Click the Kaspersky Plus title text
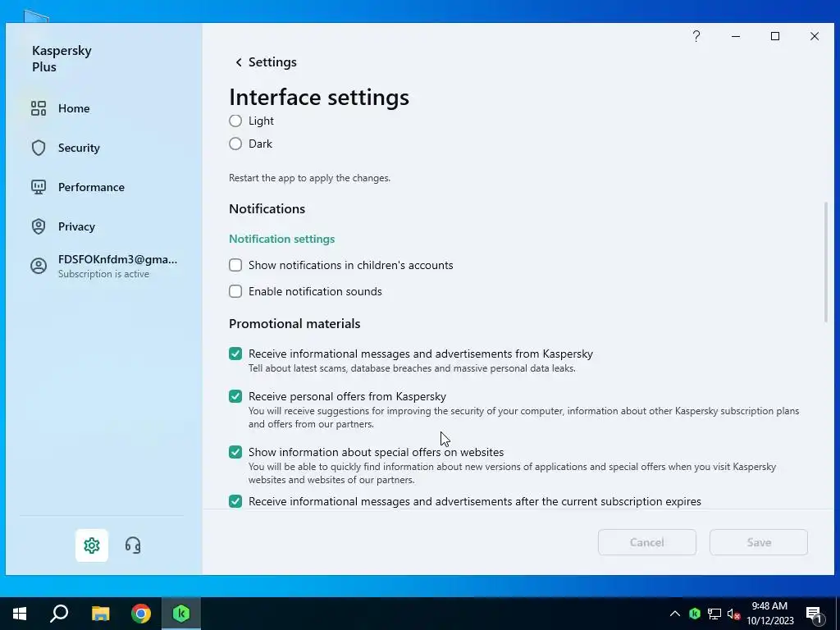Image resolution: width=840 pixels, height=630 pixels. 62,58
